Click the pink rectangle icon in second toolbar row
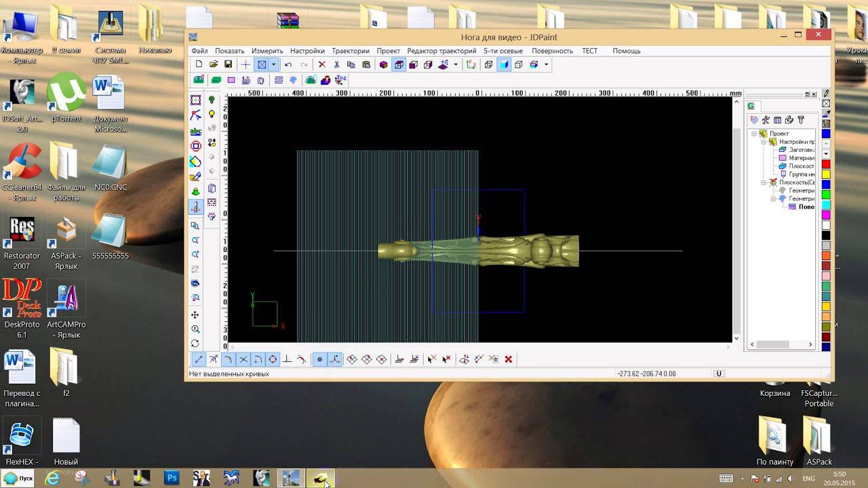 231,80
